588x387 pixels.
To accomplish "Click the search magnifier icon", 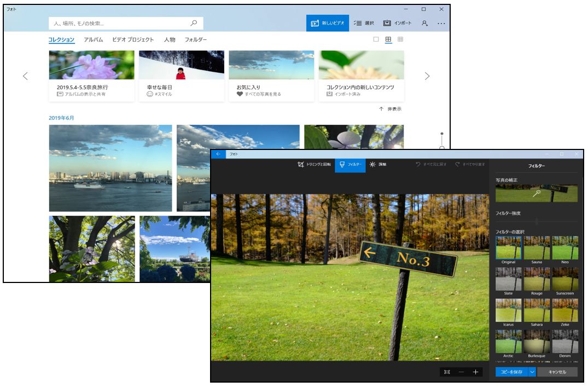I will [x=194, y=24].
